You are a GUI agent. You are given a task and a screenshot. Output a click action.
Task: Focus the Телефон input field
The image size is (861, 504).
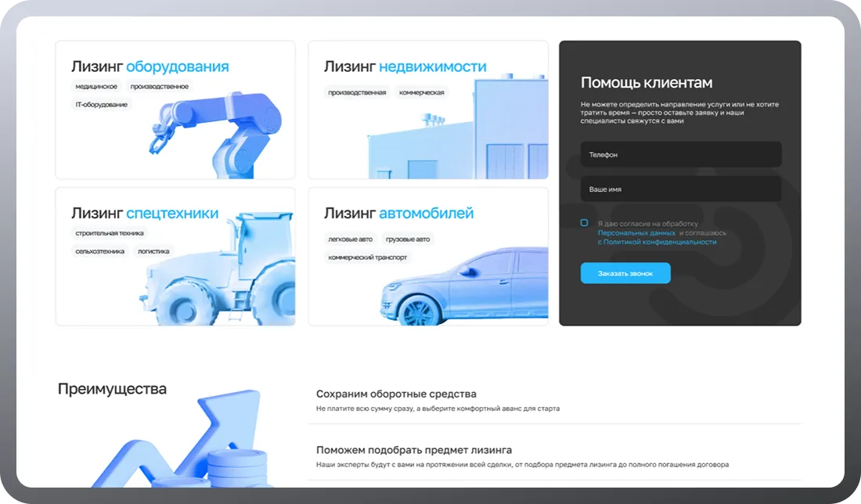(681, 155)
